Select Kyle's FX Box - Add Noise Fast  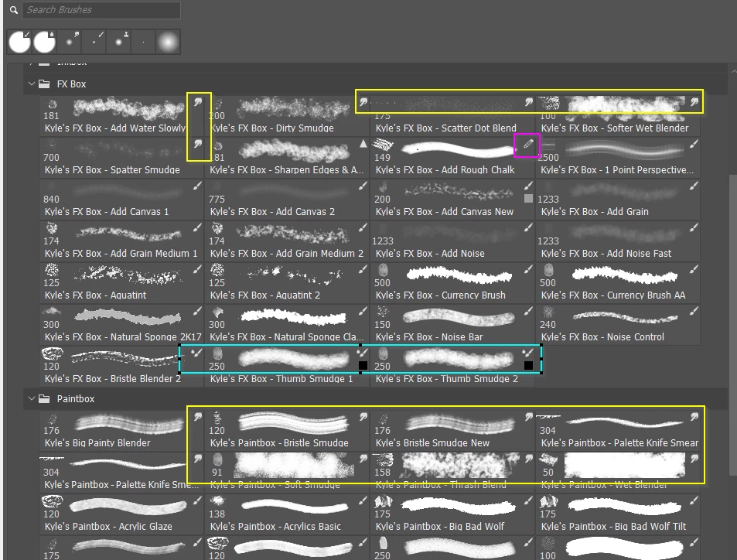(618, 241)
